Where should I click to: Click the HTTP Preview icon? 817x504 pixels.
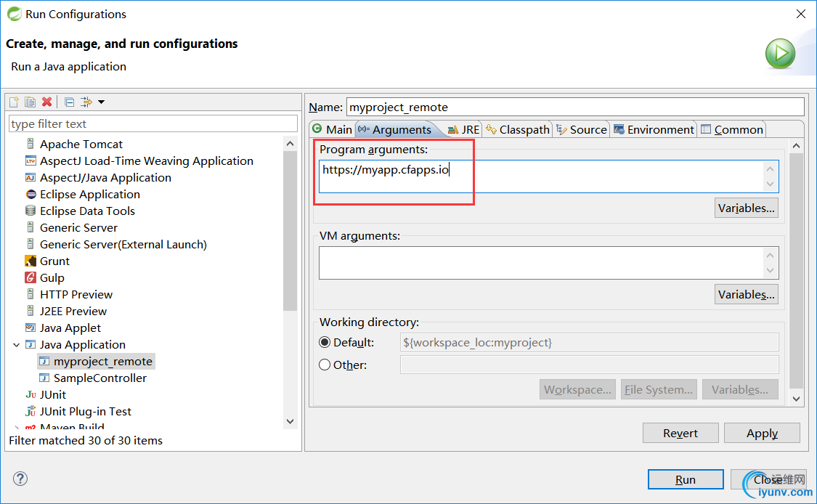pos(31,294)
